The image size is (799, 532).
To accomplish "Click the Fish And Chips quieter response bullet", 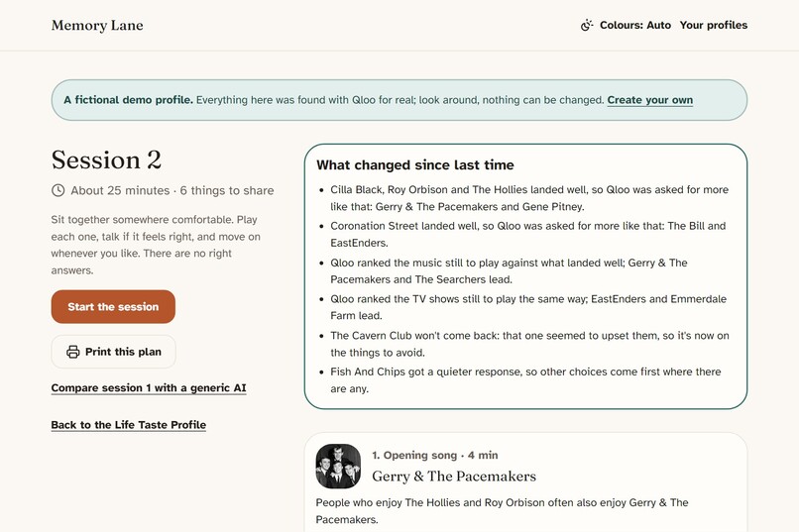I will [x=525, y=379].
